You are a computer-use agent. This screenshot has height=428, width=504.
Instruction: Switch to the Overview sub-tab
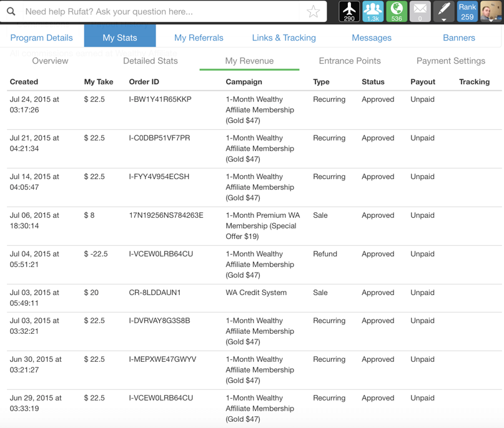(x=50, y=61)
